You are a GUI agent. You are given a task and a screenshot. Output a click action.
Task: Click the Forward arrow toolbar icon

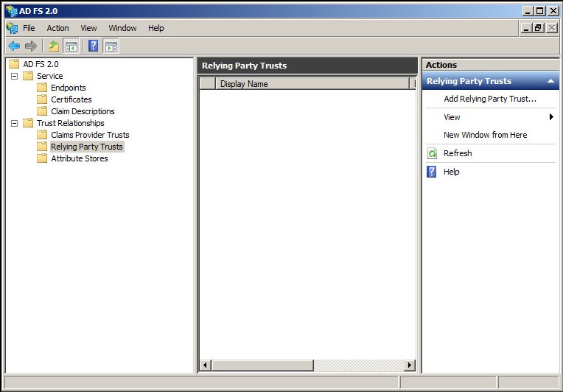[31, 46]
